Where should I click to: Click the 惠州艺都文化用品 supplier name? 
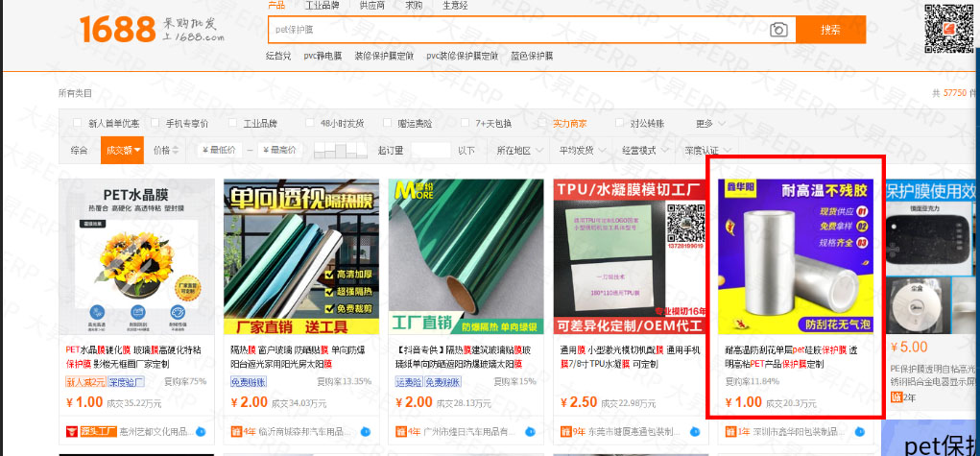tap(155, 432)
